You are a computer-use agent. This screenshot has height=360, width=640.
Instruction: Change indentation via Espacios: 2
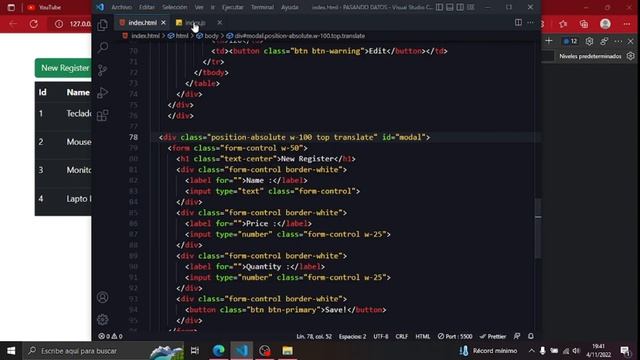(352, 336)
